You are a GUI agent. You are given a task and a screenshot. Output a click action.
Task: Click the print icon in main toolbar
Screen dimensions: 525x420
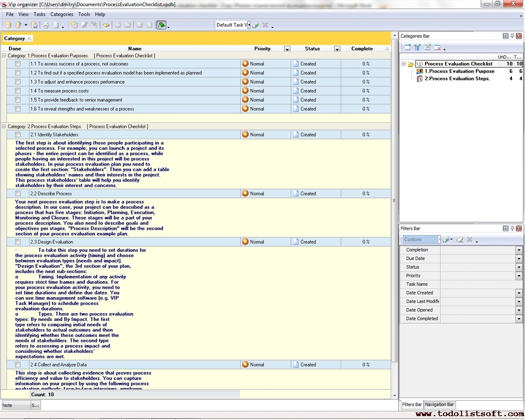(x=46, y=25)
